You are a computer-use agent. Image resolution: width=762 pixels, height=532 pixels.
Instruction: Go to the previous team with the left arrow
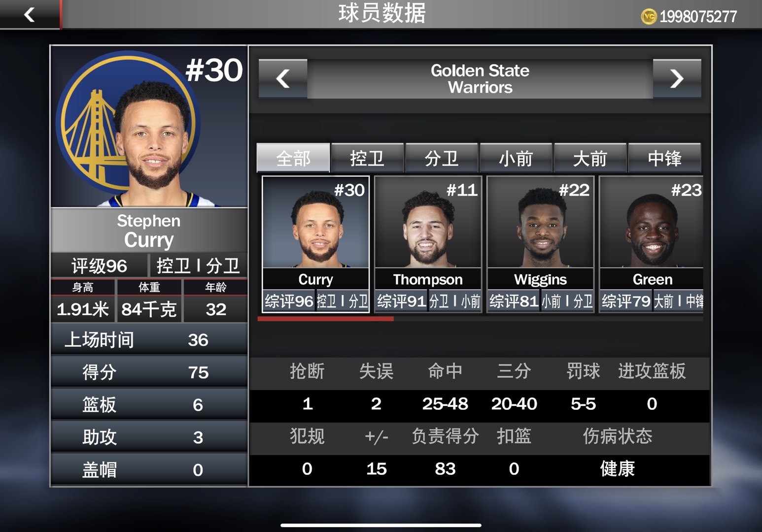283,79
